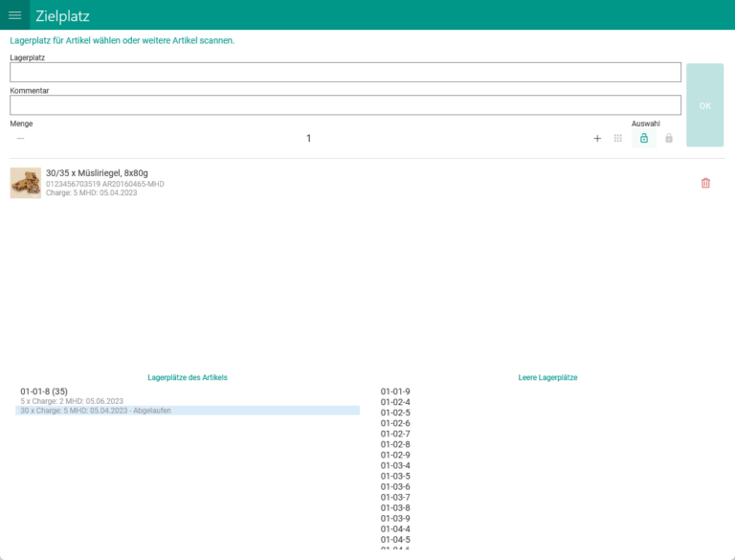Select the locked padlock Auswahl option
The width and height of the screenshot is (735, 560).
click(669, 139)
